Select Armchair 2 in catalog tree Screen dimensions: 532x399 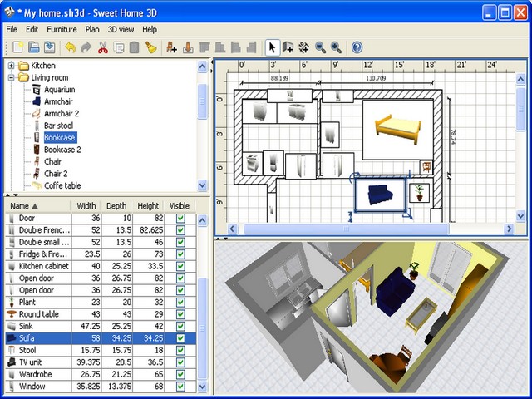(x=62, y=114)
